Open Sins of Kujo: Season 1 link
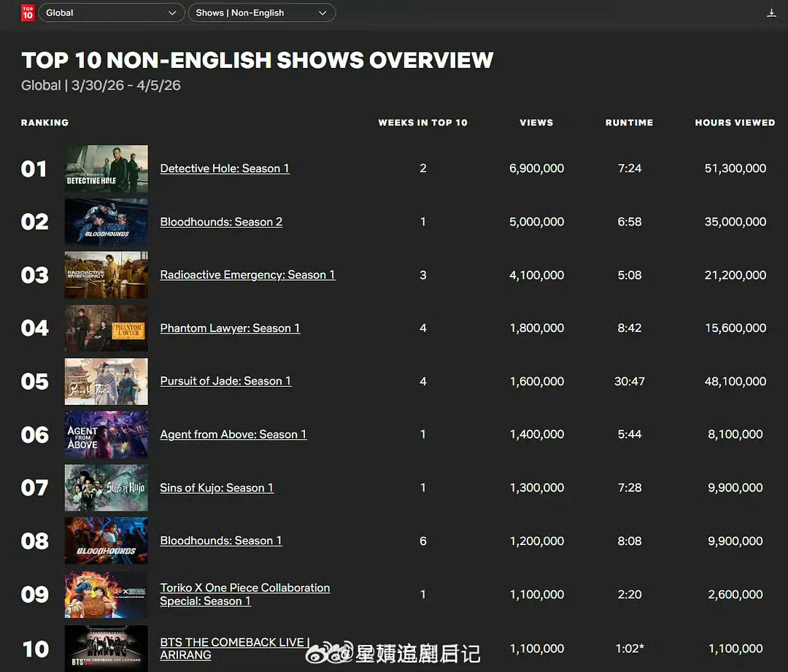This screenshot has height=672, width=788. (x=217, y=487)
